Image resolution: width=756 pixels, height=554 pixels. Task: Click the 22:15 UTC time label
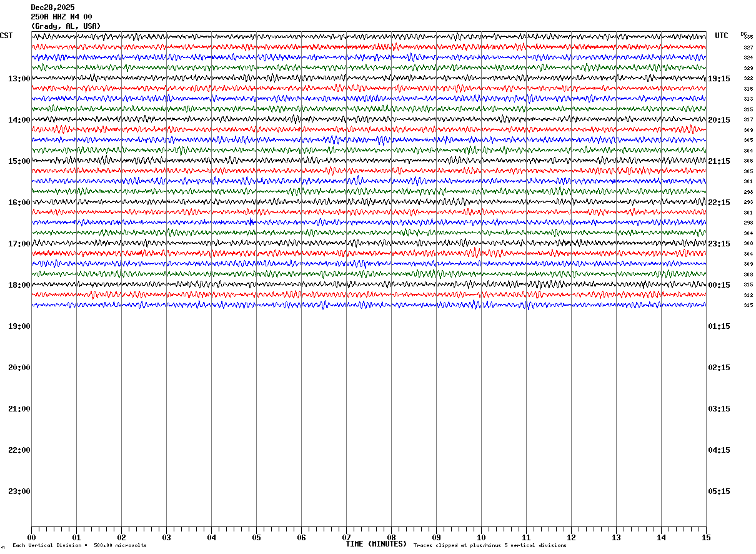pos(719,203)
